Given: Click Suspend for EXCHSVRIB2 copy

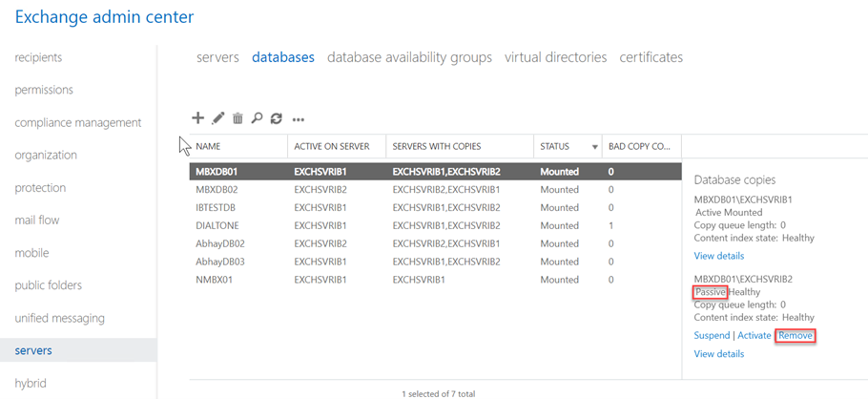Looking at the screenshot, I should (x=712, y=335).
